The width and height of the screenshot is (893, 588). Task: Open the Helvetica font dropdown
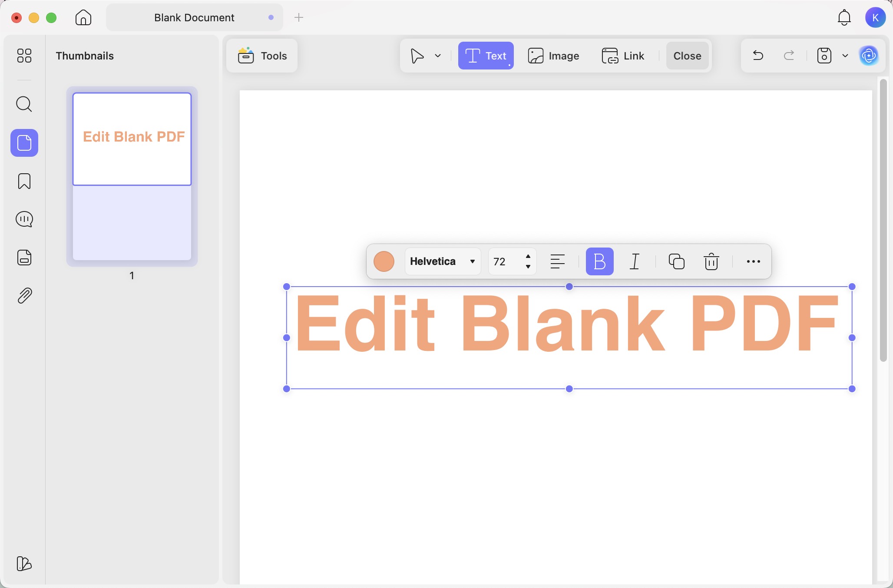pos(443,261)
